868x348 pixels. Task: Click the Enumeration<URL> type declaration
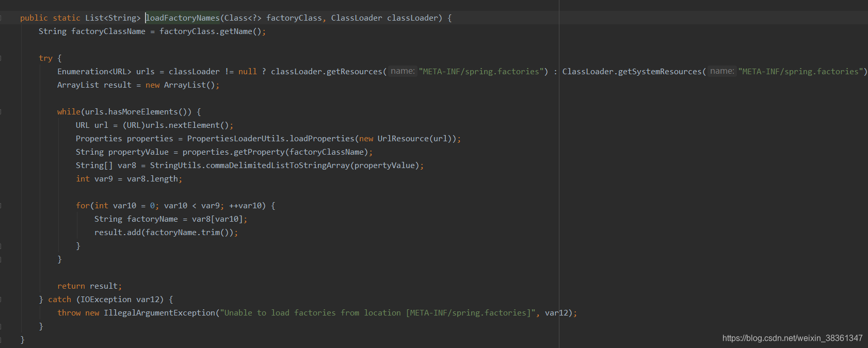click(x=94, y=72)
